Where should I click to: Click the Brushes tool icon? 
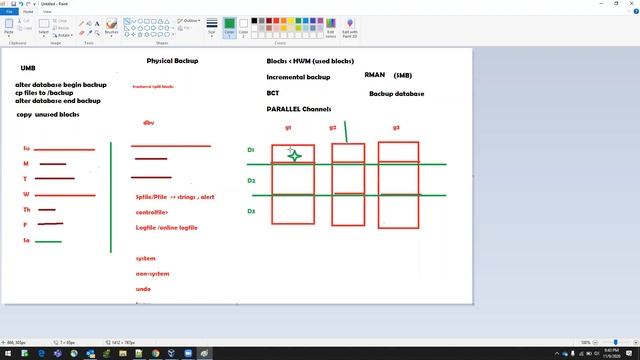[x=111, y=24]
